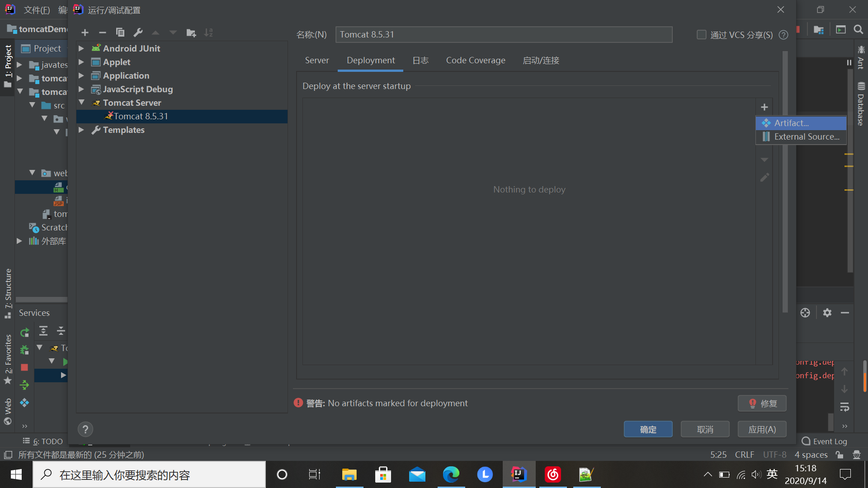Image resolution: width=868 pixels, height=488 pixels.
Task: Click the add new configuration plus icon
Action: point(85,33)
